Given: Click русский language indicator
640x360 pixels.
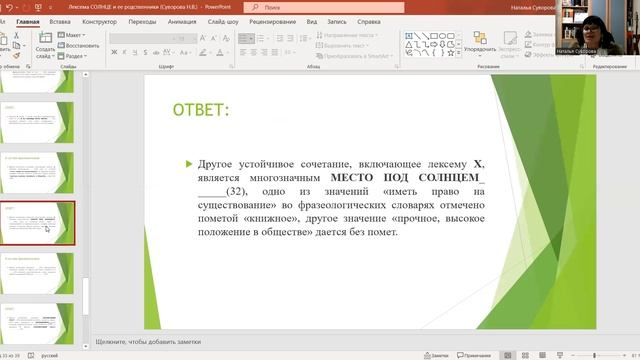Looking at the screenshot, I should click(49, 356).
